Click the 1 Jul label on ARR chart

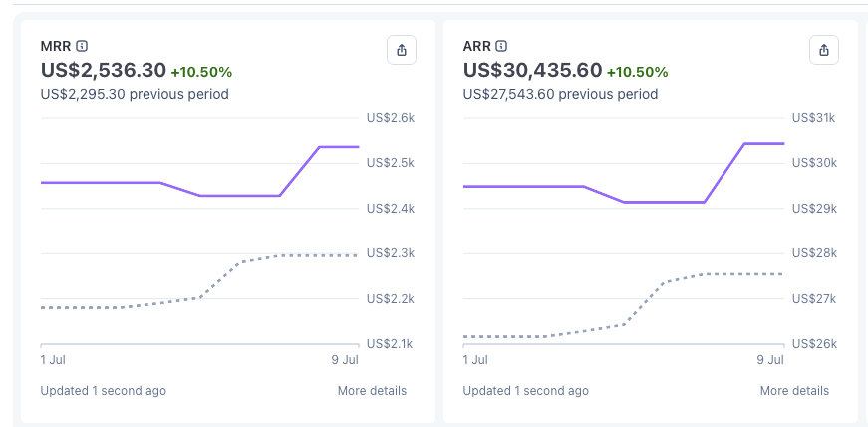pos(475,360)
